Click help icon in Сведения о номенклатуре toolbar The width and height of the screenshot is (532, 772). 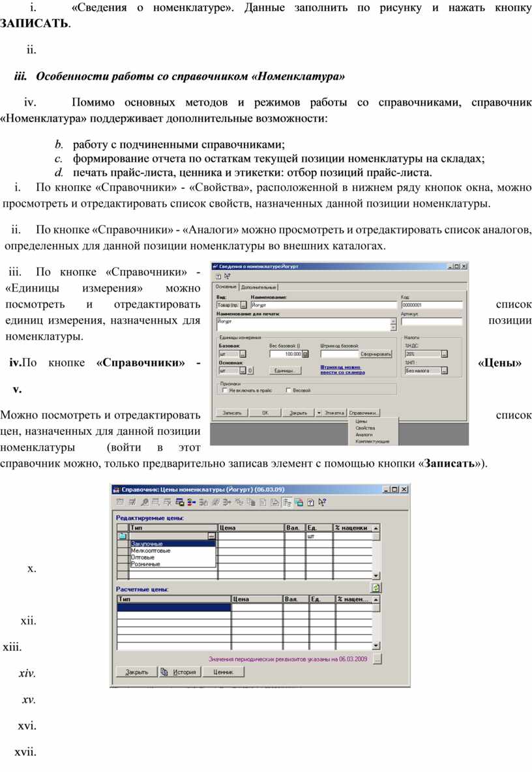tap(218, 276)
